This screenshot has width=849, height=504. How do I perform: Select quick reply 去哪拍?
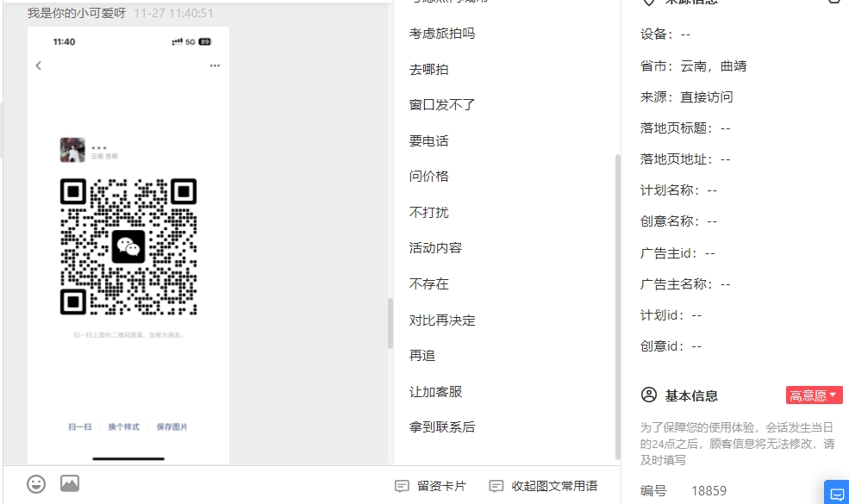[x=429, y=69]
